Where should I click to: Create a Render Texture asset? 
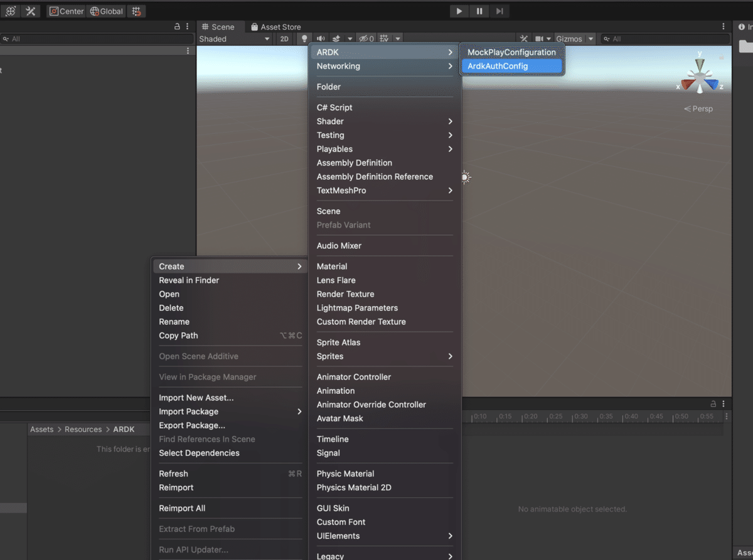385,294
